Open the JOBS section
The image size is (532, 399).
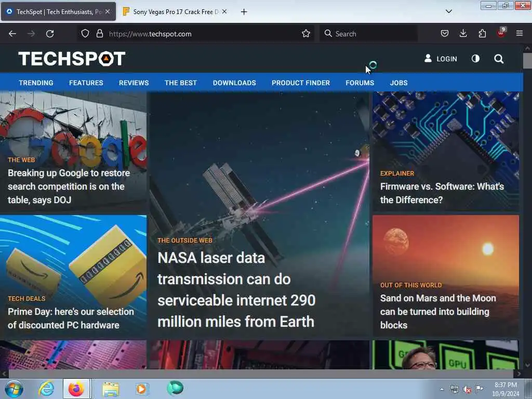[x=398, y=83]
